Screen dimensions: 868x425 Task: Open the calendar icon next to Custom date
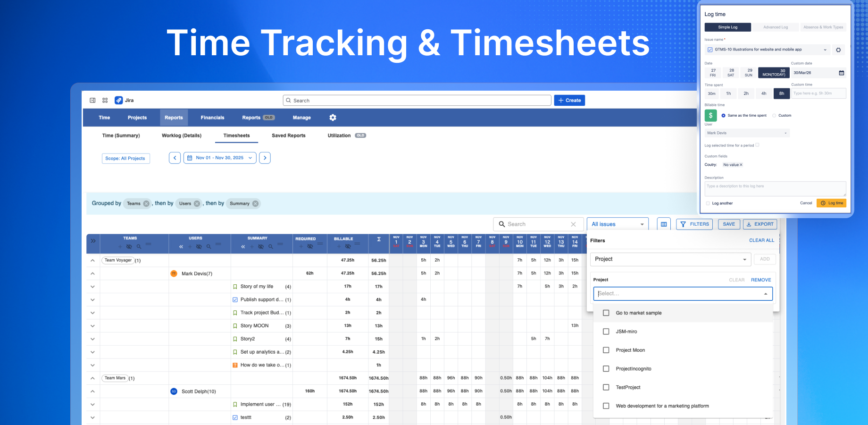tap(842, 73)
